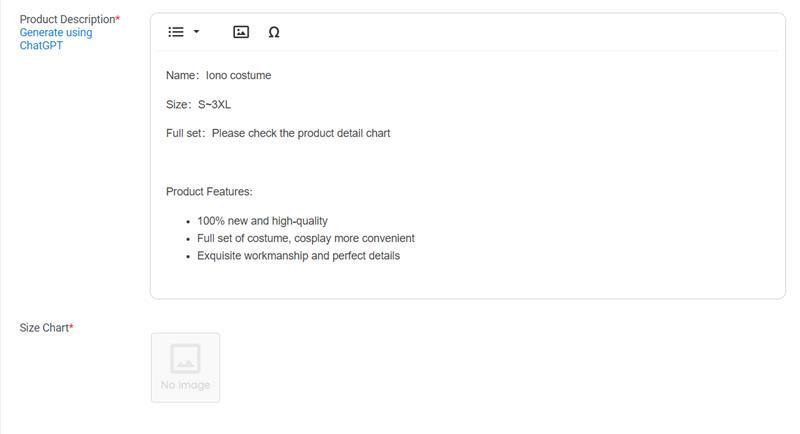Click the insert image toolbar icon

tap(241, 32)
